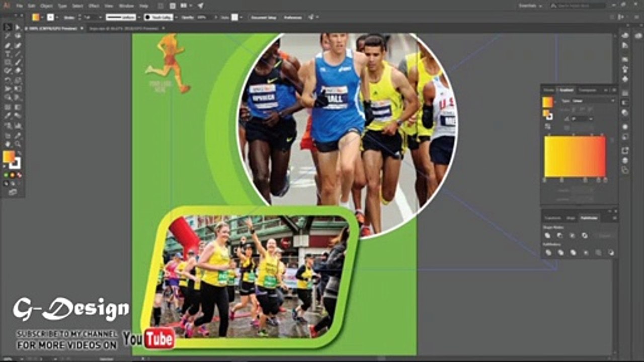Image resolution: width=644 pixels, height=362 pixels.
Task: Toggle fill/stroke box in Gradient panel
Action: tap(547, 115)
